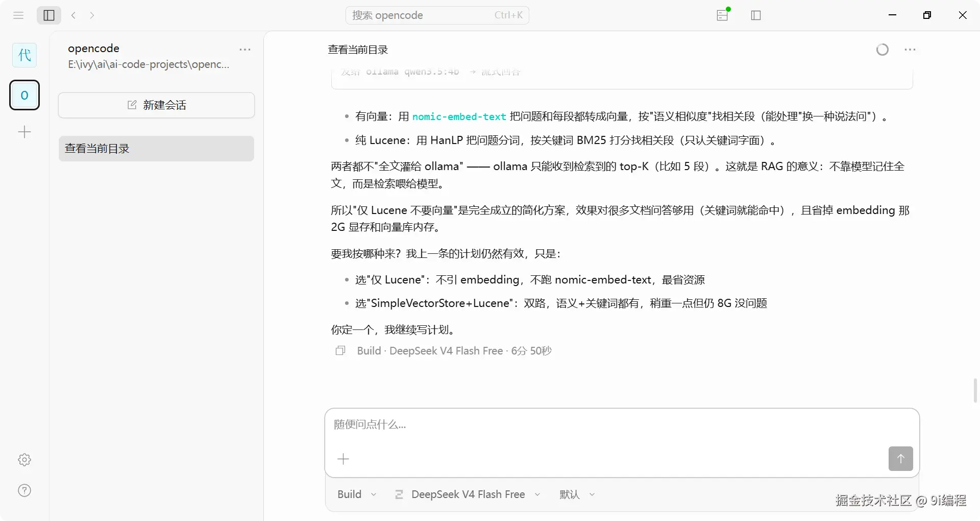Screen dimensions: 980x521
Task: Click the opencode search box
Action: click(437, 15)
